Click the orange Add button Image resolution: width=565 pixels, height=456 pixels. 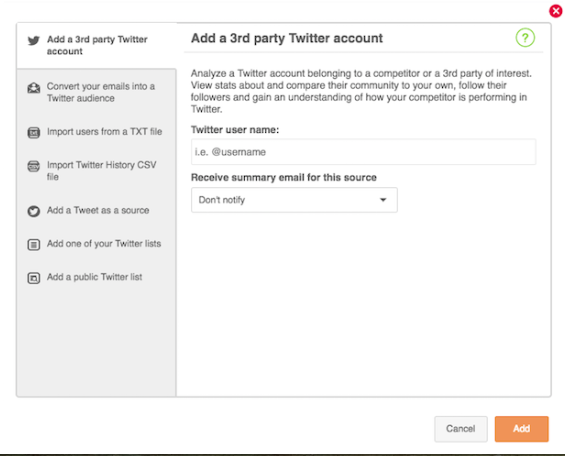click(521, 429)
